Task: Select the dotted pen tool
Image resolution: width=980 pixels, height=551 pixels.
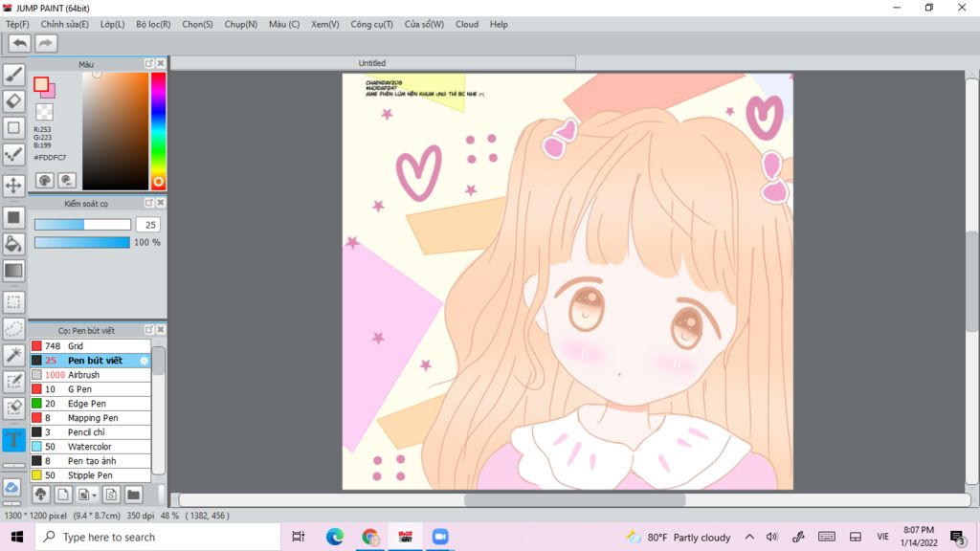Action: coord(13,154)
